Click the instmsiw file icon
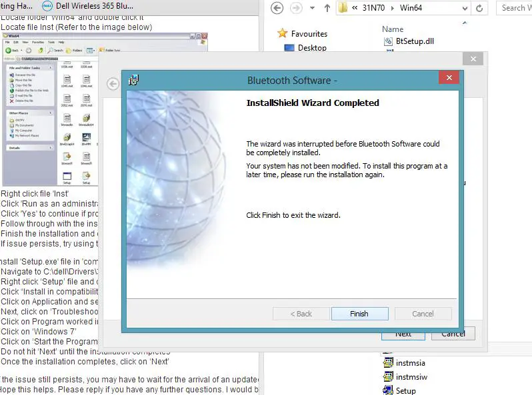The height and width of the screenshot is (395, 532). (388, 376)
